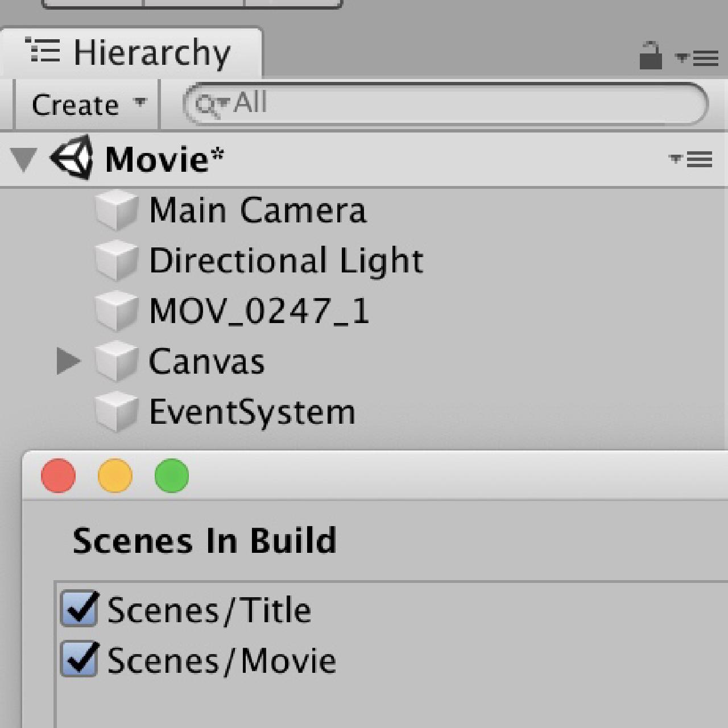The width and height of the screenshot is (728, 728).
Task: Open the Create dropdown menu
Action: click(x=87, y=105)
